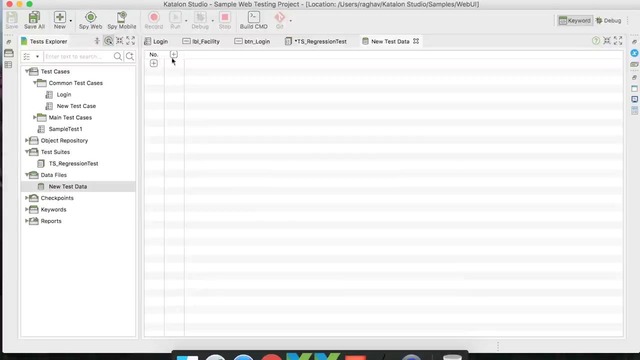Switch to the btn_Login tab
Viewport: 640px width, 360px height.
(x=252, y=41)
